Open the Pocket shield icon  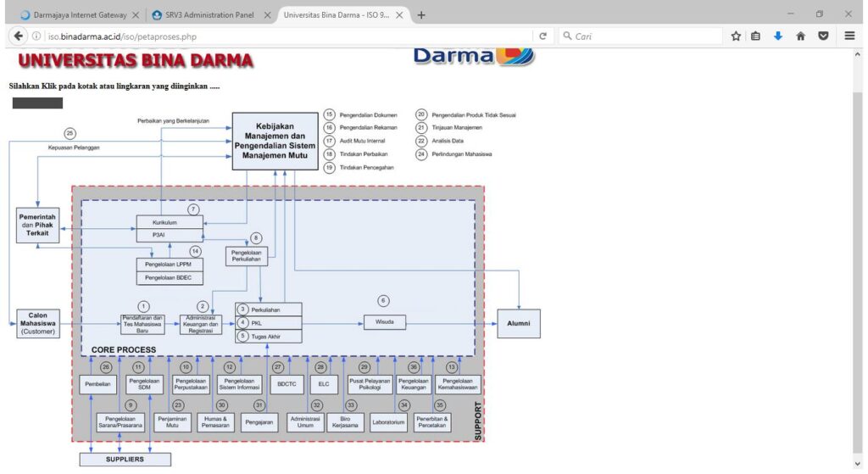823,36
